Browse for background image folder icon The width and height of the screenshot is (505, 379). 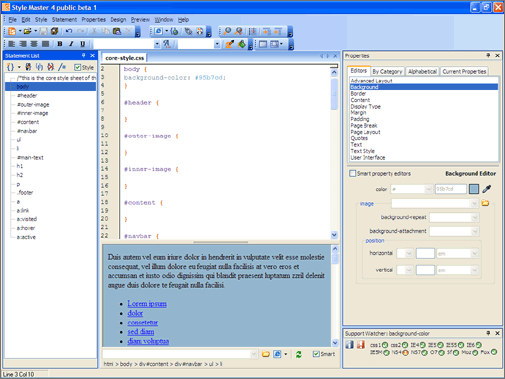click(485, 203)
